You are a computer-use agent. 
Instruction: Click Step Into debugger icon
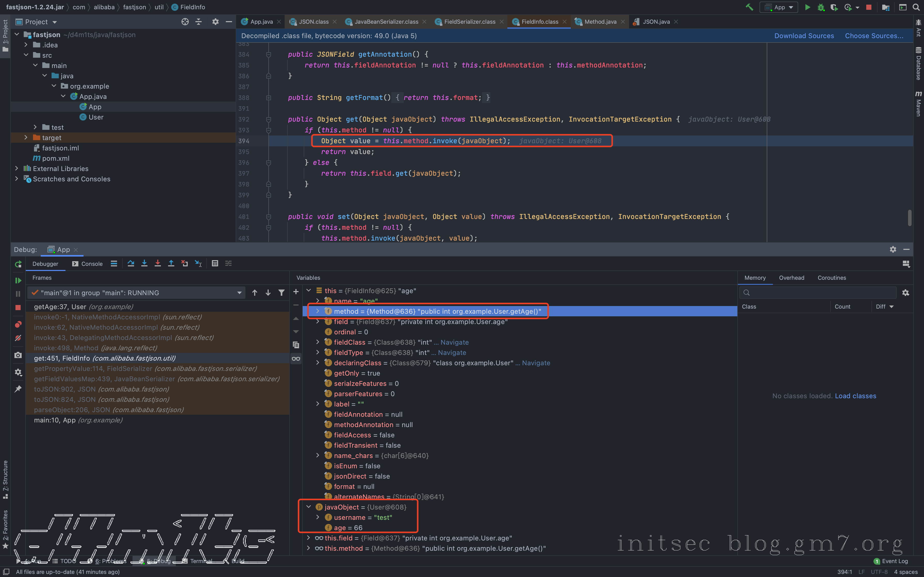(x=144, y=263)
